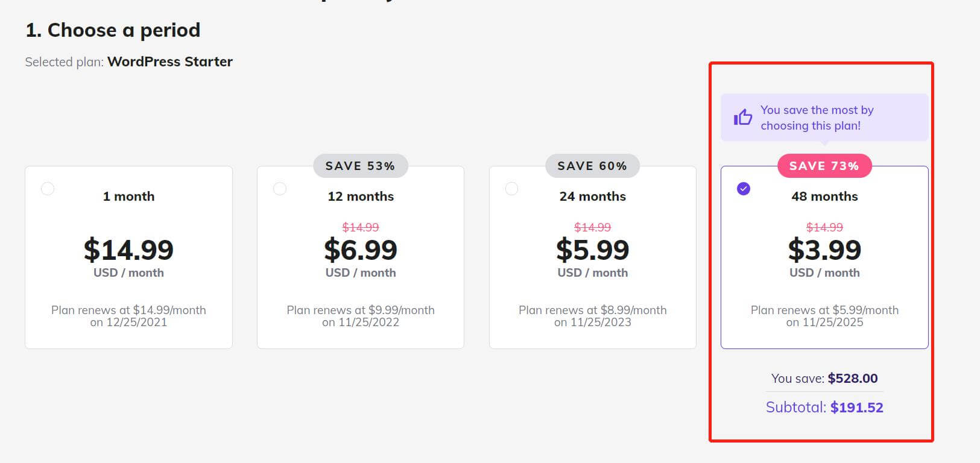Viewport: 980px width, 463px height.
Task: Click the pink SAVE 73% badge
Action: tap(824, 166)
